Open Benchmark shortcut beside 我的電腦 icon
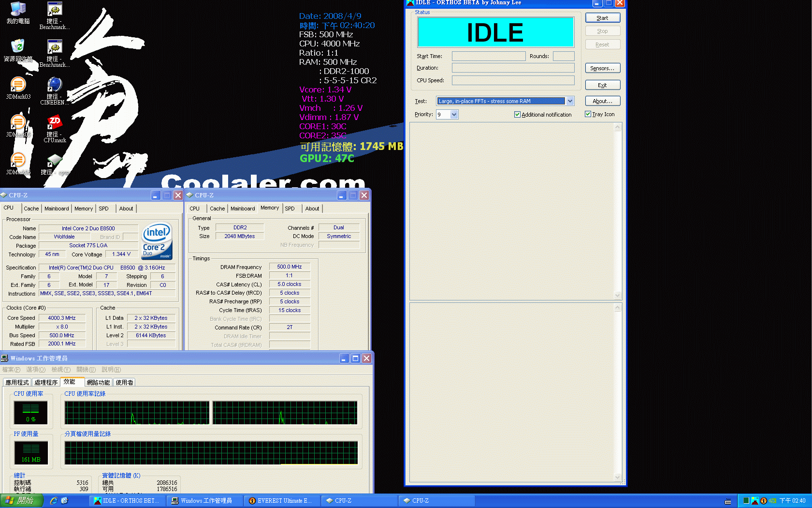Screen dimensions: 812x508 point(55,15)
